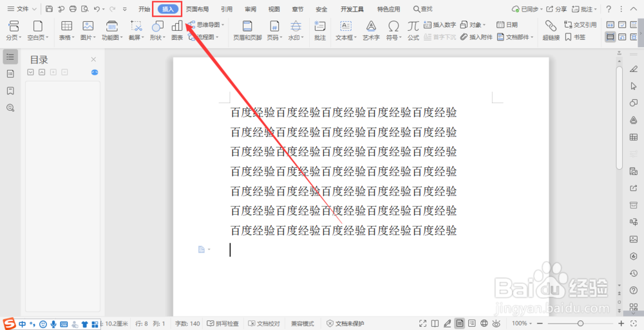Click 插入数字 insert number
The image size is (644, 330).
tap(439, 24)
